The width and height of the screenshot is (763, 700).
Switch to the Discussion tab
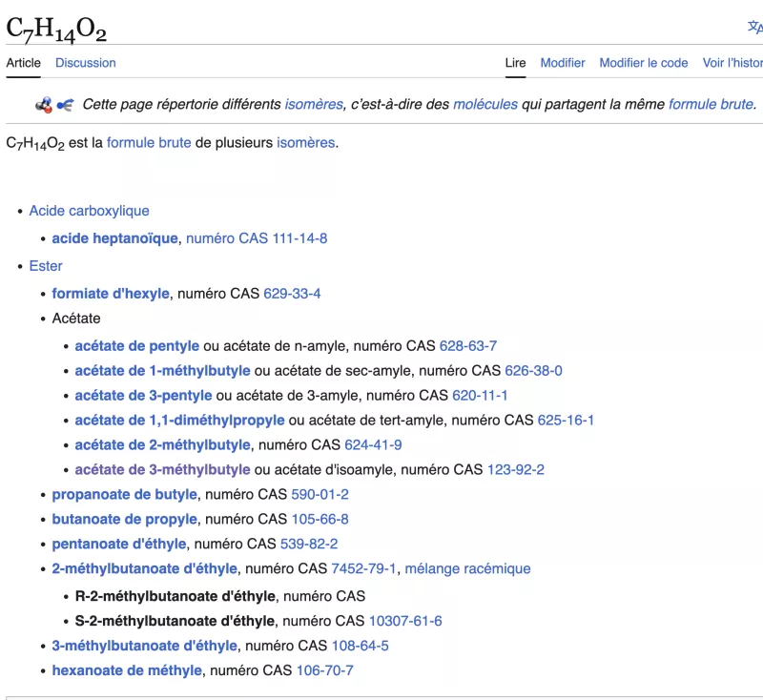(85, 63)
